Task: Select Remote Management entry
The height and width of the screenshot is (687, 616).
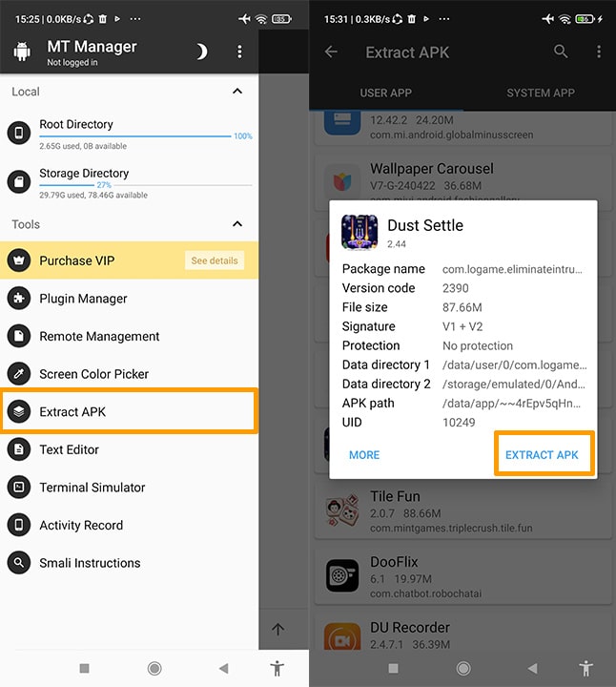Action: pos(129,336)
